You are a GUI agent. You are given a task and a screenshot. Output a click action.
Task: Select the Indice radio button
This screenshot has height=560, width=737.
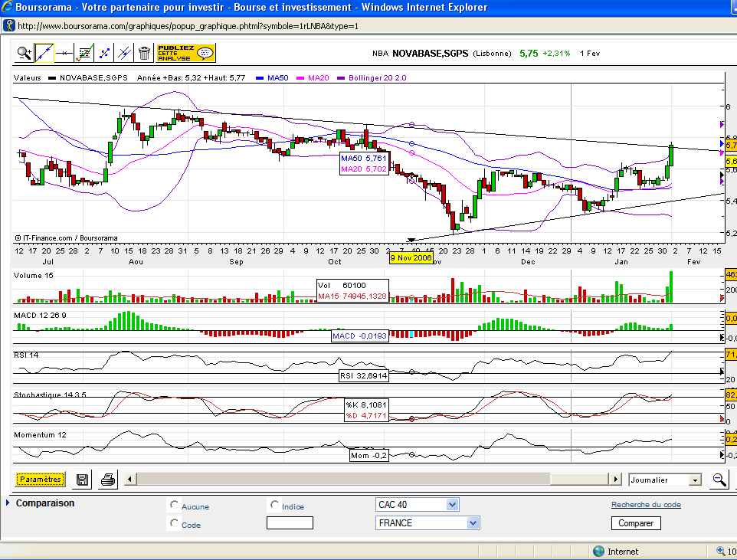(275, 506)
